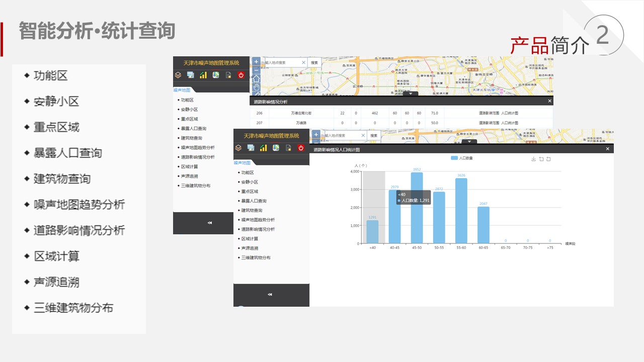
Task: Select the 噪声地图 tab in the chart window
Action: [242, 162]
